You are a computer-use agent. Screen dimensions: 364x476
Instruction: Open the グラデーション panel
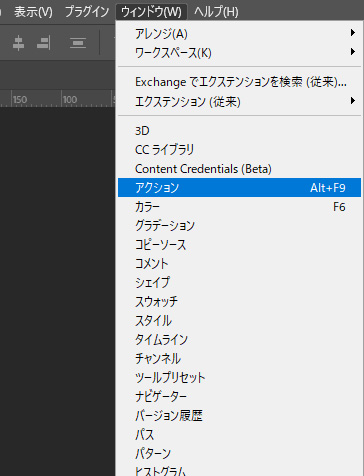pos(239,226)
